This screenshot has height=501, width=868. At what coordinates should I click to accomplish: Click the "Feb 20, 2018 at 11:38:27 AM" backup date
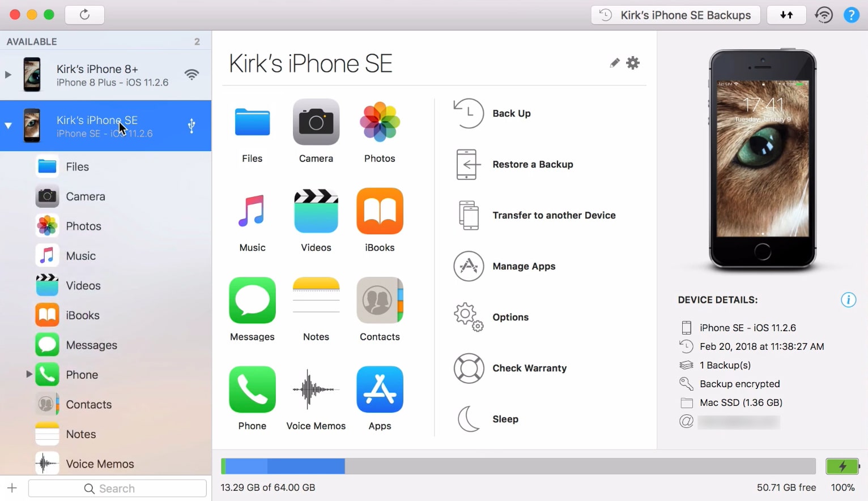[762, 346]
